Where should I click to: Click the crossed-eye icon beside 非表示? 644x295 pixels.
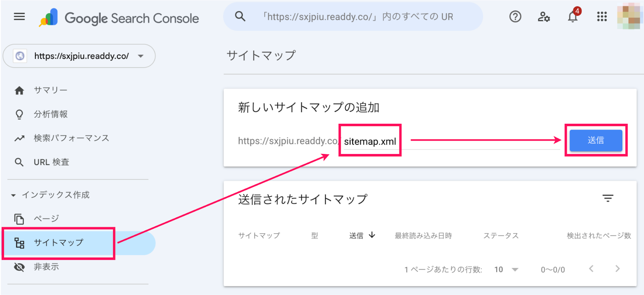(19, 267)
